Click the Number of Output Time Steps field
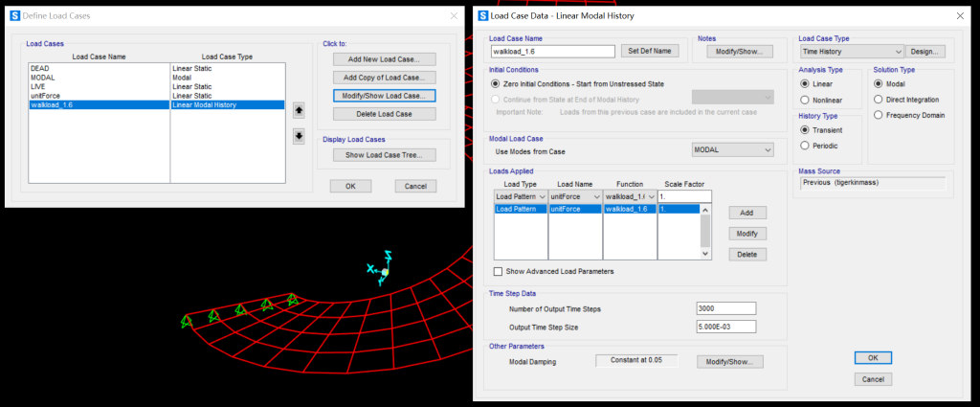980x407 pixels. click(x=726, y=308)
